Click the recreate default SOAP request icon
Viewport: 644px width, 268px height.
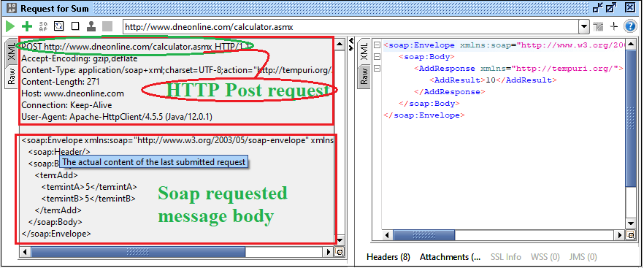pyautogui.click(x=43, y=27)
